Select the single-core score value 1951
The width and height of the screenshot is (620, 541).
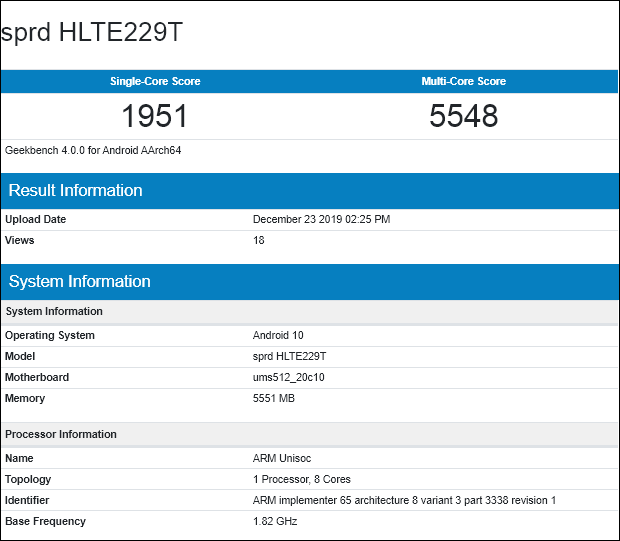click(155, 116)
